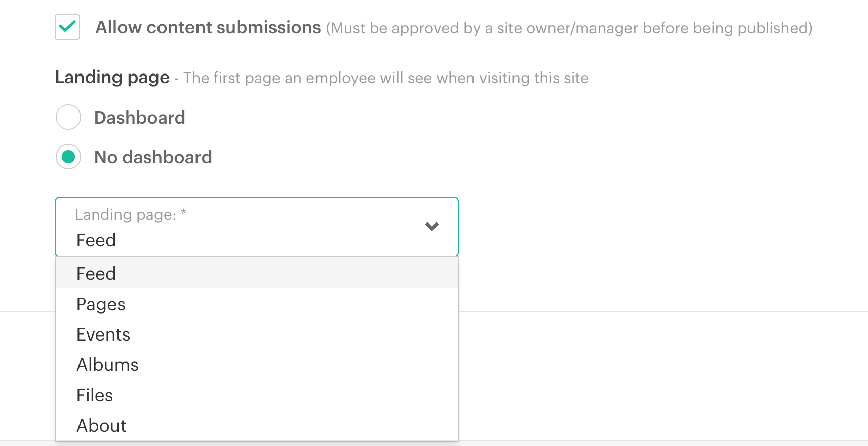This screenshot has height=446, width=868.
Task: Uncheck the Allow content submissions checkbox
Action: (x=67, y=27)
